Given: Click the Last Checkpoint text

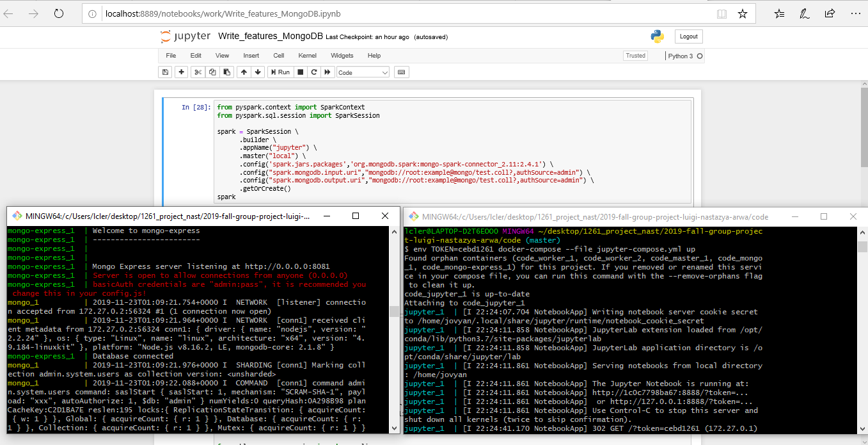Looking at the screenshot, I should (x=367, y=37).
